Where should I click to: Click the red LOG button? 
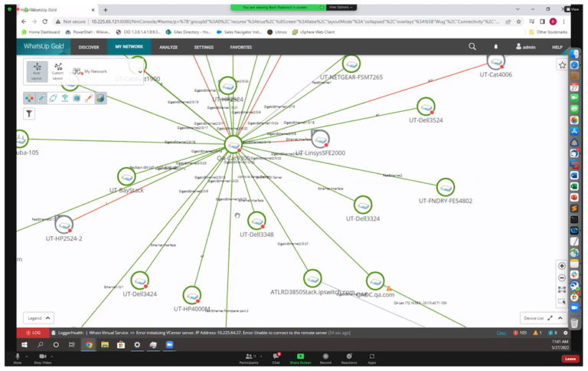pos(33,333)
